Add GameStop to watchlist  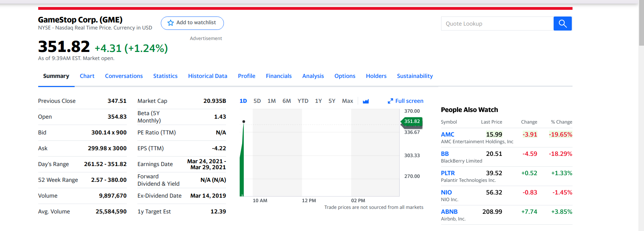coord(192,23)
